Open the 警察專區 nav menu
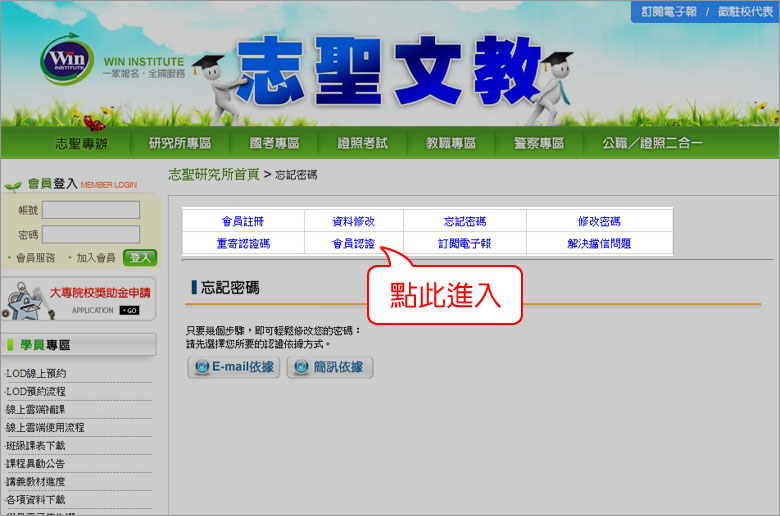Viewport: 780px width, 516px height. 539,143
